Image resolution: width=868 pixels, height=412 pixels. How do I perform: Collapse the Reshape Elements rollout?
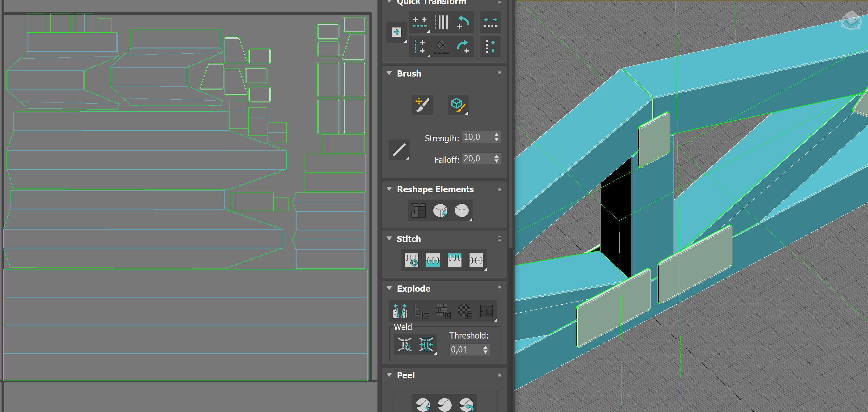click(389, 189)
